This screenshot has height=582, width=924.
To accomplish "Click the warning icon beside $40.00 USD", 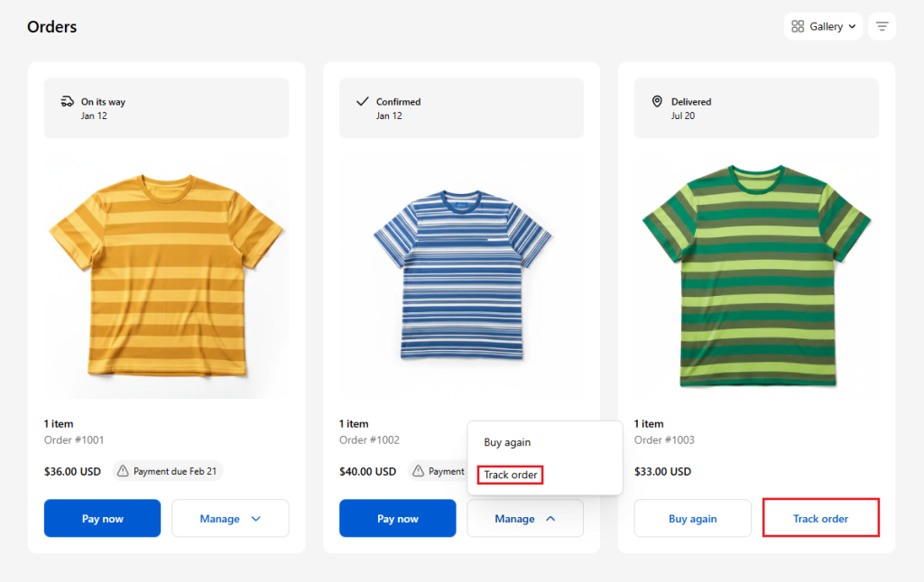I will click(x=417, y=470).
